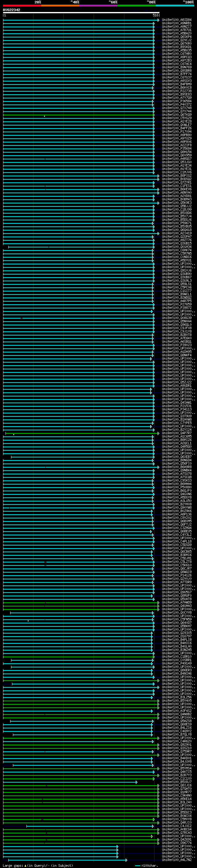Select hit label UniRef100_Q6Q418
The image size is (197, 868).
coord(177,230)
